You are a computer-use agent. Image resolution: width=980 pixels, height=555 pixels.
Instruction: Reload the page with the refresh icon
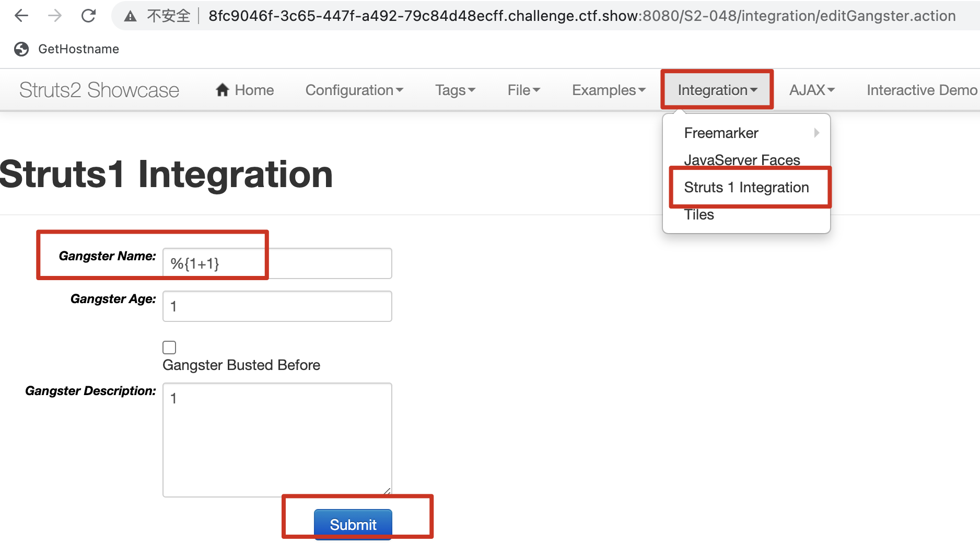coord(88,16)
